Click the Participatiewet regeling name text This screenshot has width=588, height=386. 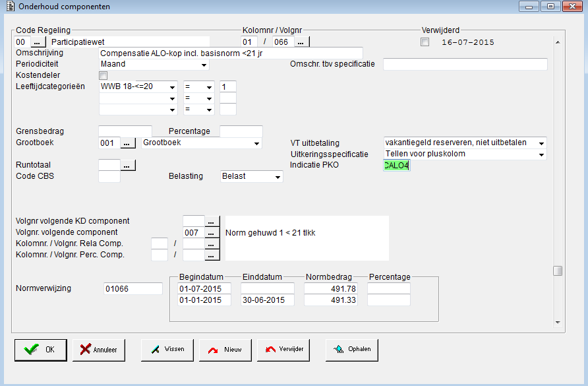(x=78, y=42)
